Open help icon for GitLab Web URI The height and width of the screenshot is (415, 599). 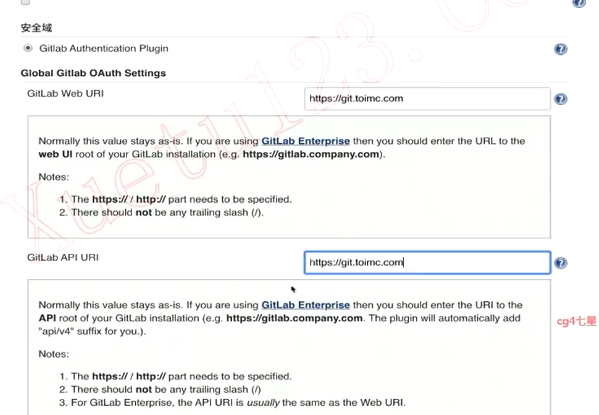[560, 99]
